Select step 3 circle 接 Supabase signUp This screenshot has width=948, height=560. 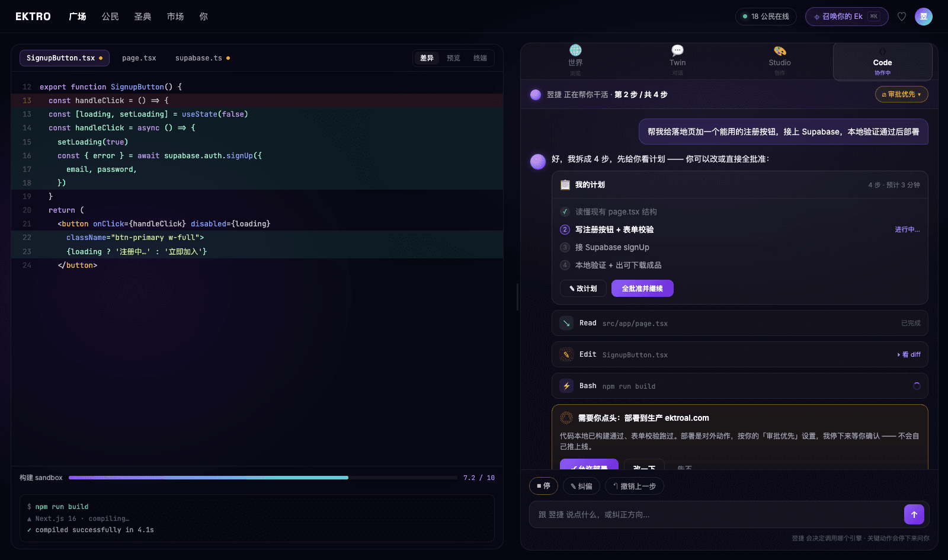[565, 247]
